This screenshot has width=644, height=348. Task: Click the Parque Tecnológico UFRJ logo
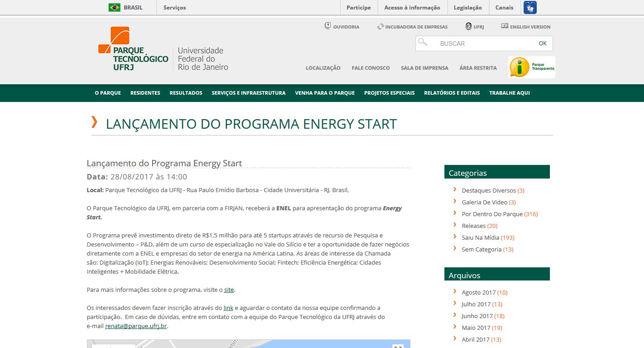(x=133, y=49)
